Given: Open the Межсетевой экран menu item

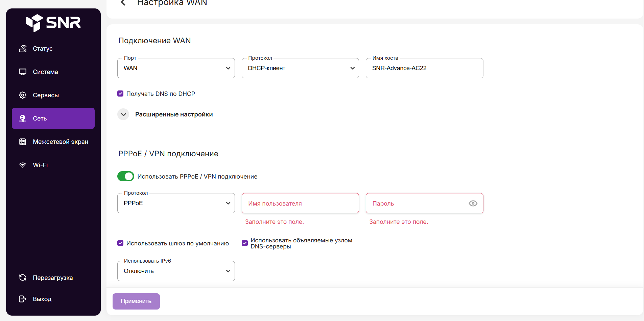Looking at the screenshot, I should pyautogui.click(x=60, y=142).
